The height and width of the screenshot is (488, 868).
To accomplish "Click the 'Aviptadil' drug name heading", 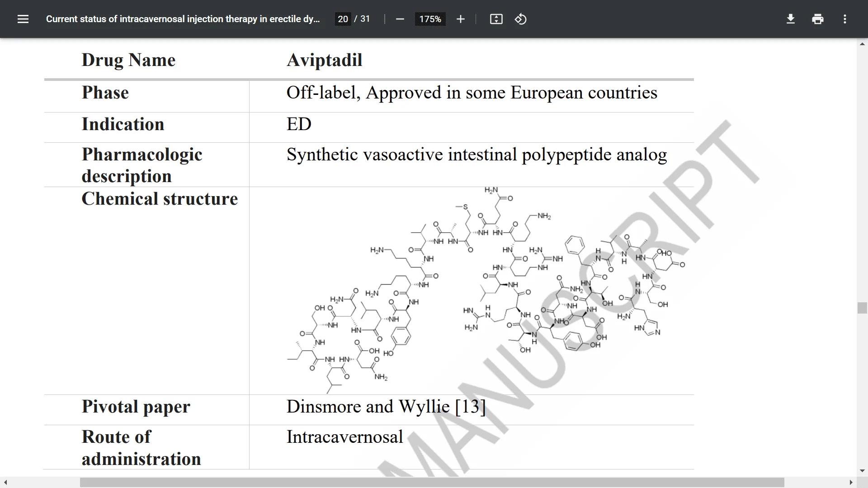I will point(324,60).
